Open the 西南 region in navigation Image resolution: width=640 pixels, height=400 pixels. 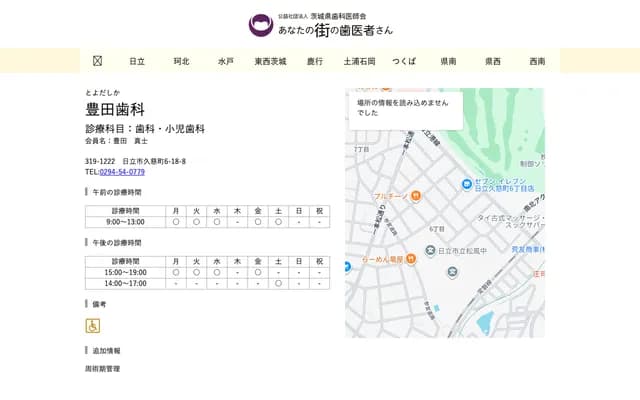pyautogui.click(x=537, y=61)
